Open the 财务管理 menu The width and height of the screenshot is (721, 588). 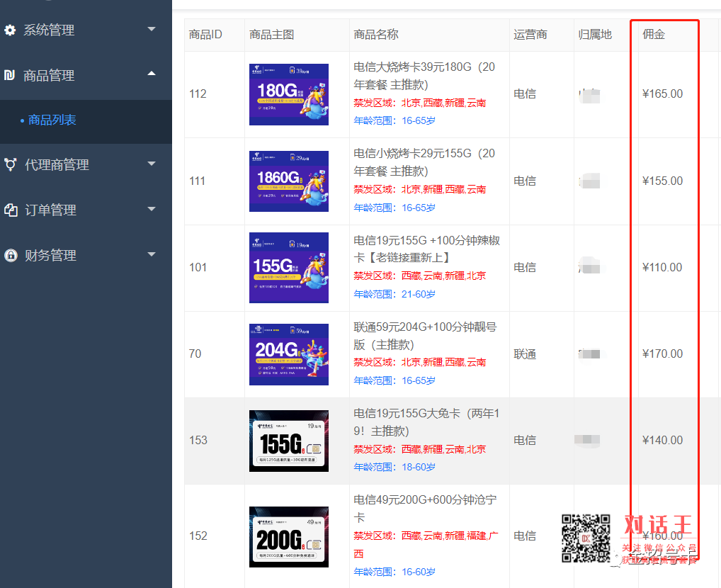click(x=86, y=255)
